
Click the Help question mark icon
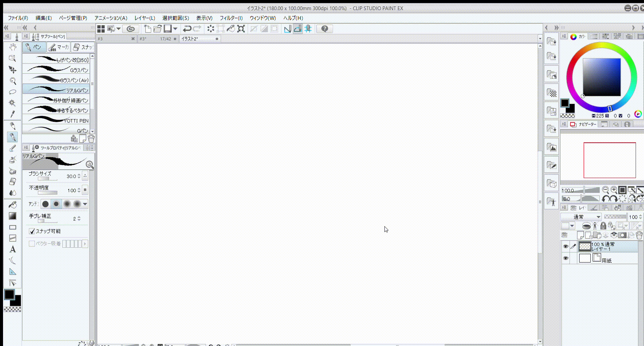pyautogui.click(x=324, y=29)
